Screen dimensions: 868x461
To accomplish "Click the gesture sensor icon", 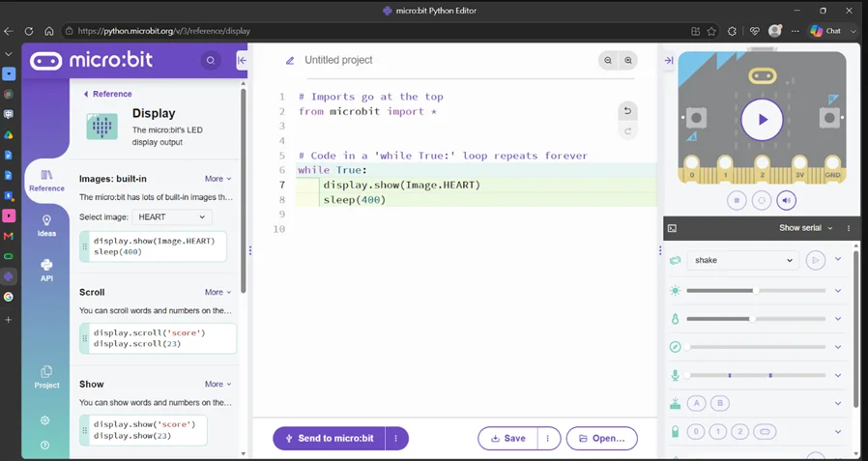I will coord(675,260).
